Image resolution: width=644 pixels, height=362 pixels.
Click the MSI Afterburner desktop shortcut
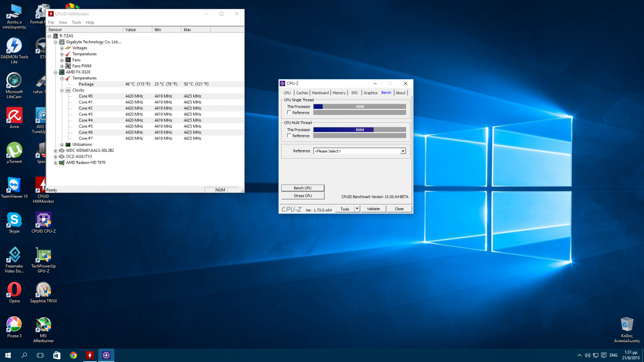[43, 330]
